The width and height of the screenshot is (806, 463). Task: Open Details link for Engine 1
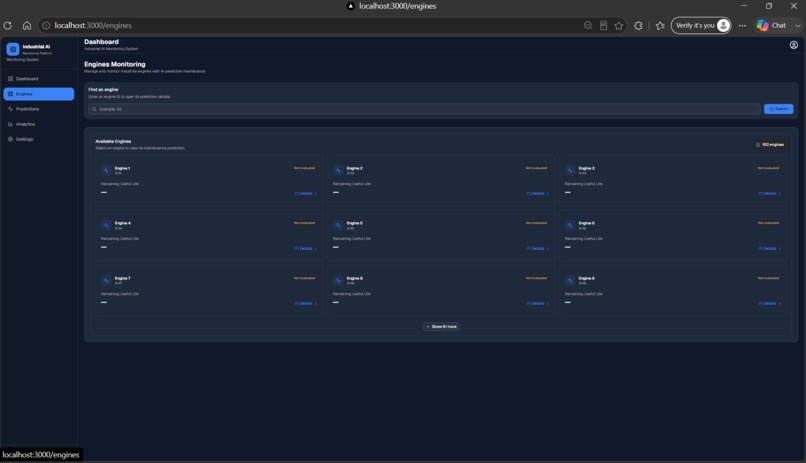(x=305, y=194)
